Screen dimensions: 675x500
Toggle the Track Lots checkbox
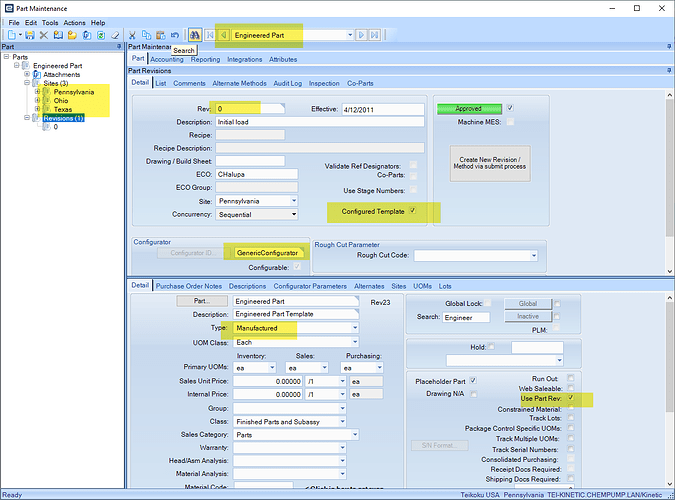(x=571, y=417)
